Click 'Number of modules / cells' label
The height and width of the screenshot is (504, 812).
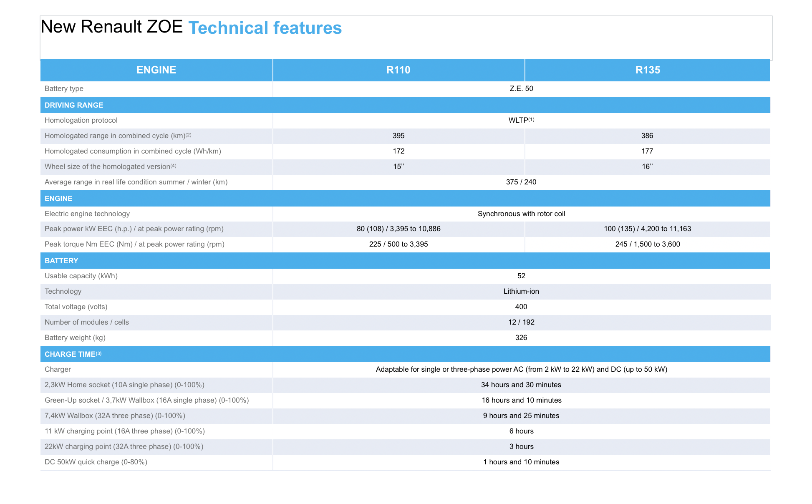click(x=87, y=322)
